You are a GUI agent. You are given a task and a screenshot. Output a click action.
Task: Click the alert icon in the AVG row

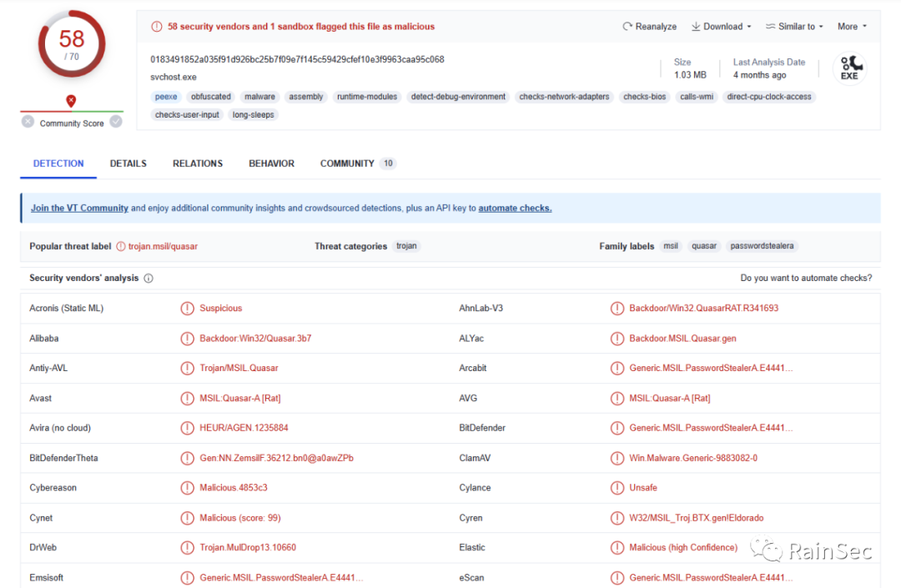[617, 398]
